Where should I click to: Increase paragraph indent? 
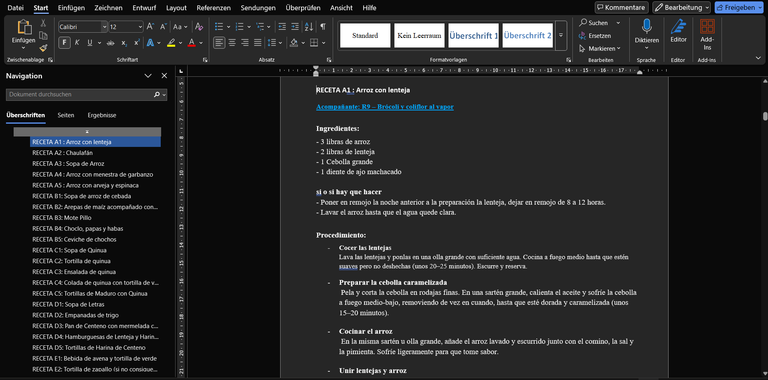294,26
